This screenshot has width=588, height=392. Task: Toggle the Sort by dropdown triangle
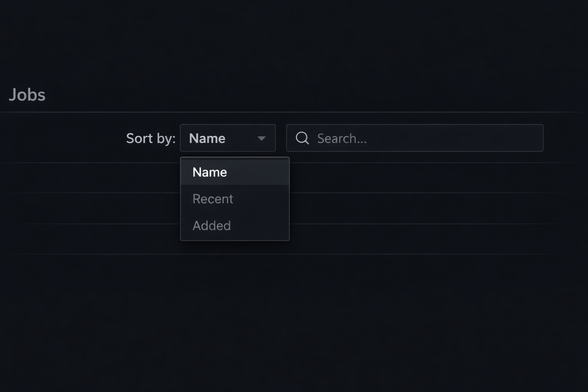point(261,139)
